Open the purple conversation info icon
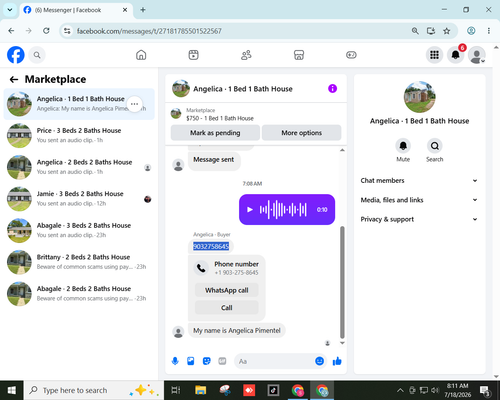 332,88
